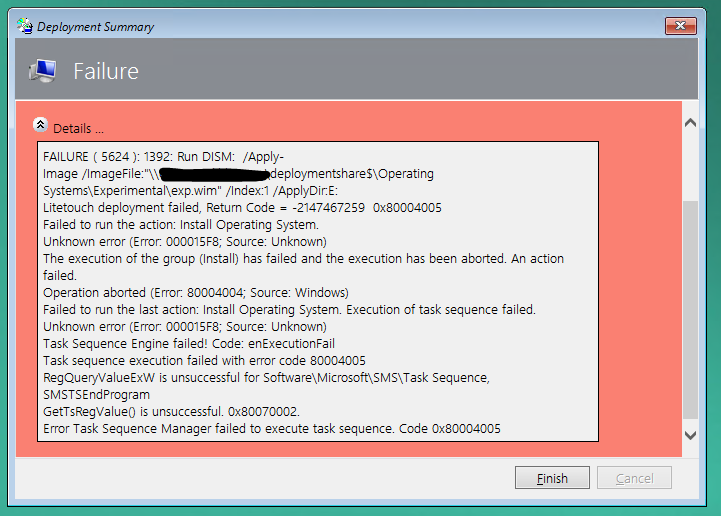Click the 'FAILURE ( 5624 )' line
This screenshot has width=721, height=516.
click(x=163, y=157)
